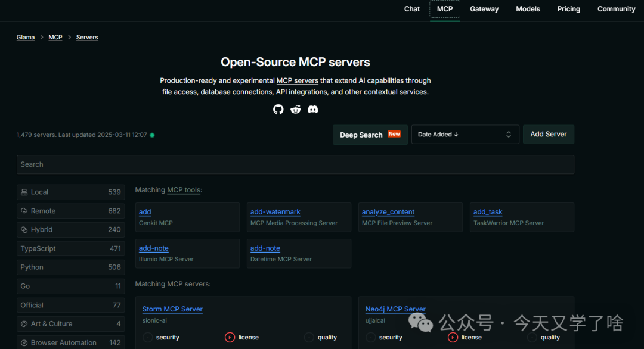Filter servers by Local
This screenshot has width=644, height=349.
click(x=70, y=192)
